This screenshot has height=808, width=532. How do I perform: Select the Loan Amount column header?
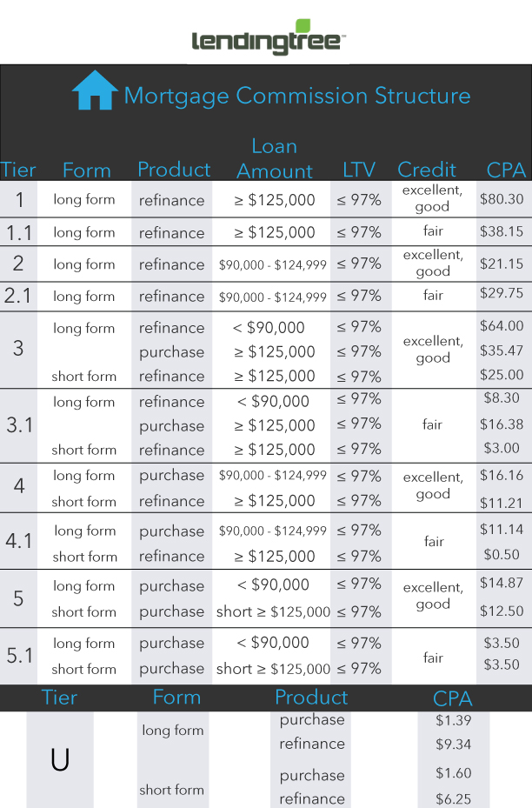click(275, 159)
